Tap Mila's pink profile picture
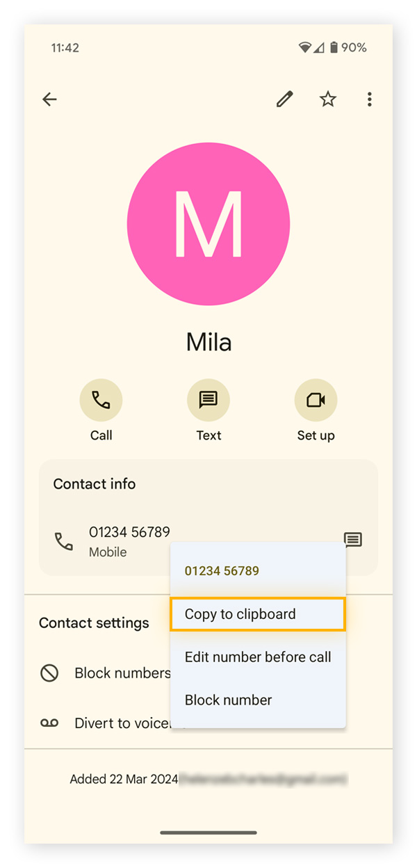This screenshot has width=417, height=868. [208, 223]
